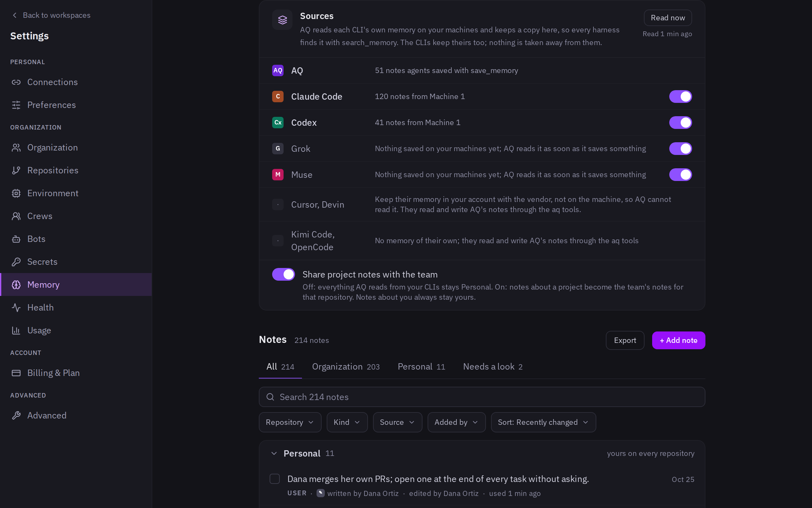Switch to the All 214 notes tab

[x=280, y=366]
